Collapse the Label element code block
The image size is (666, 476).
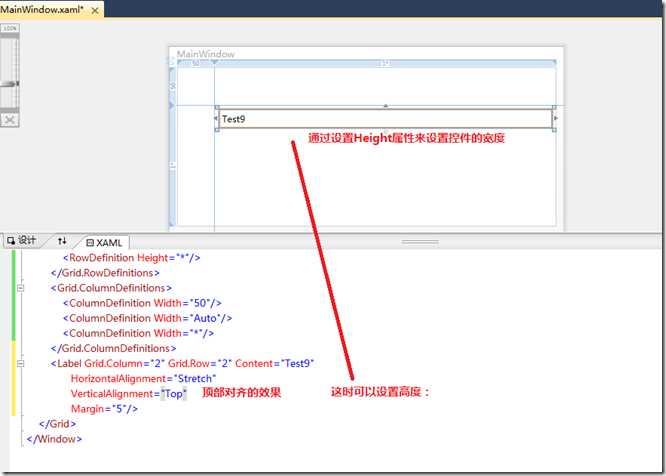(20, 363)
